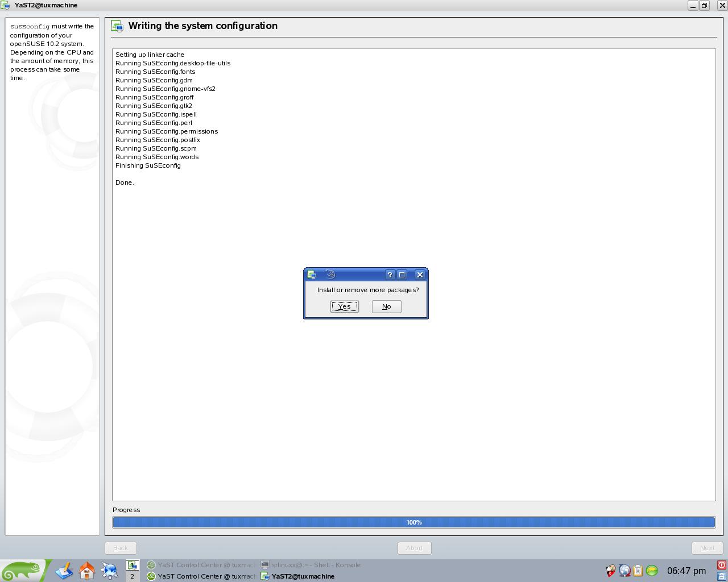
Task: Maximize the Install or remove packages dialog
Action: click(402, 275)
